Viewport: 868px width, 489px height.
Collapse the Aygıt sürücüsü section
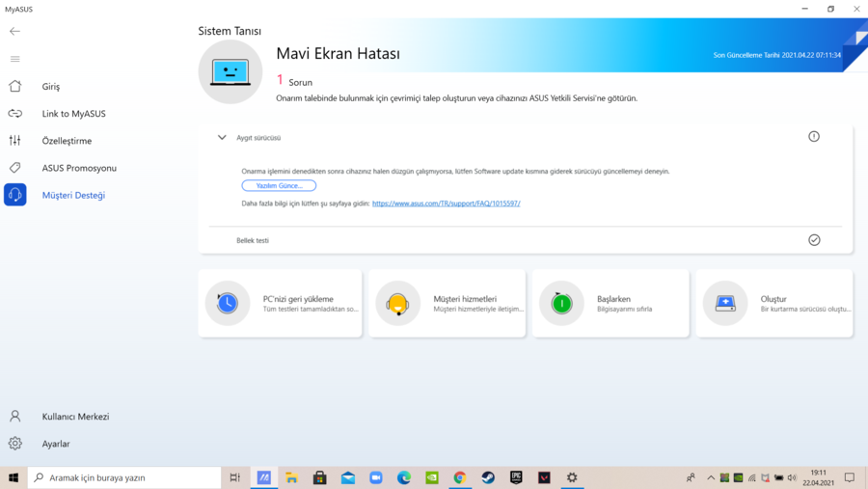click(x=222, y=137)
